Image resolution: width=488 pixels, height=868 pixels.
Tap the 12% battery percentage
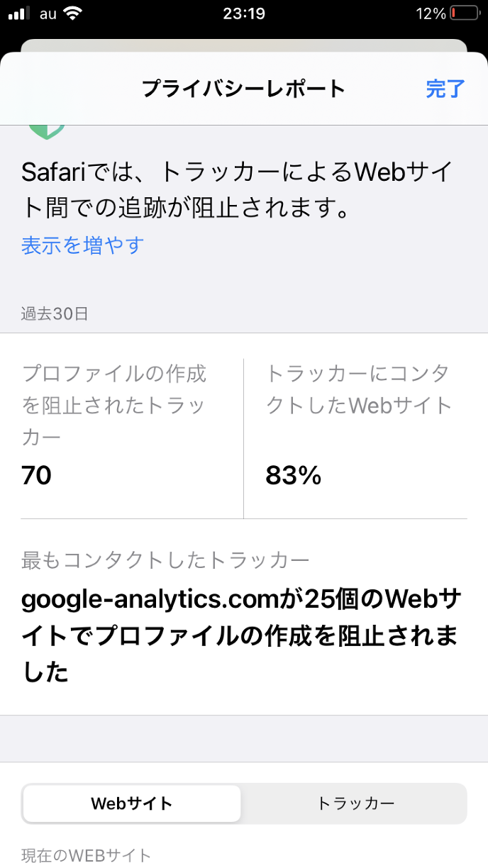431,13
